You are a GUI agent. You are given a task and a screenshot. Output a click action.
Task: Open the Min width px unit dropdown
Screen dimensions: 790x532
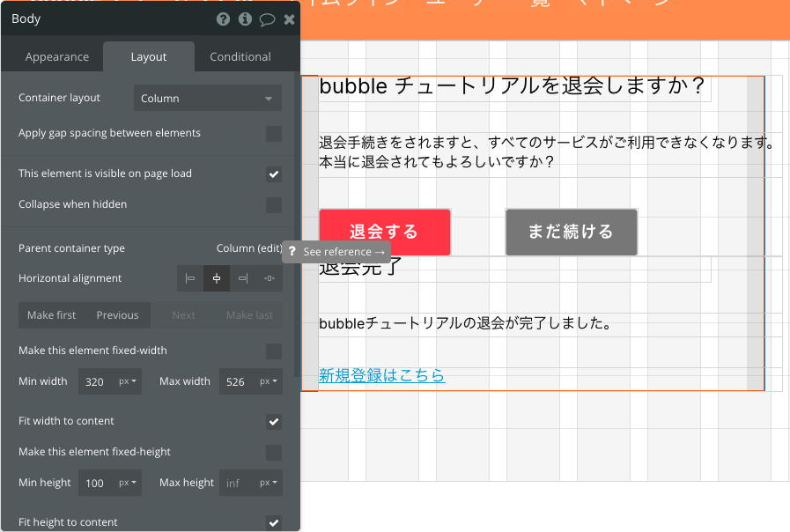[x=128, y=381]
